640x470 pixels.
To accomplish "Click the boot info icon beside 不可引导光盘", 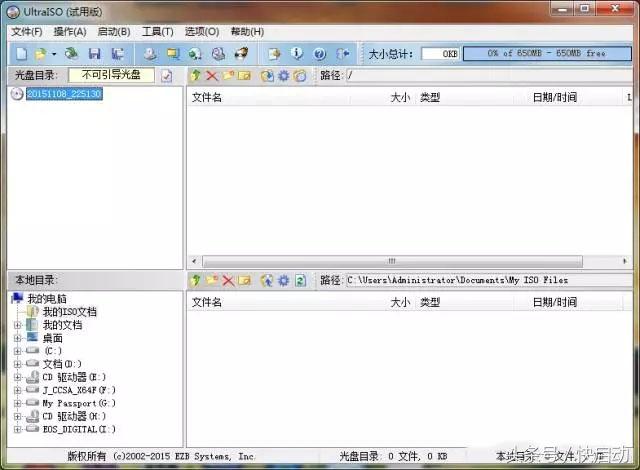I will point(167,75).
